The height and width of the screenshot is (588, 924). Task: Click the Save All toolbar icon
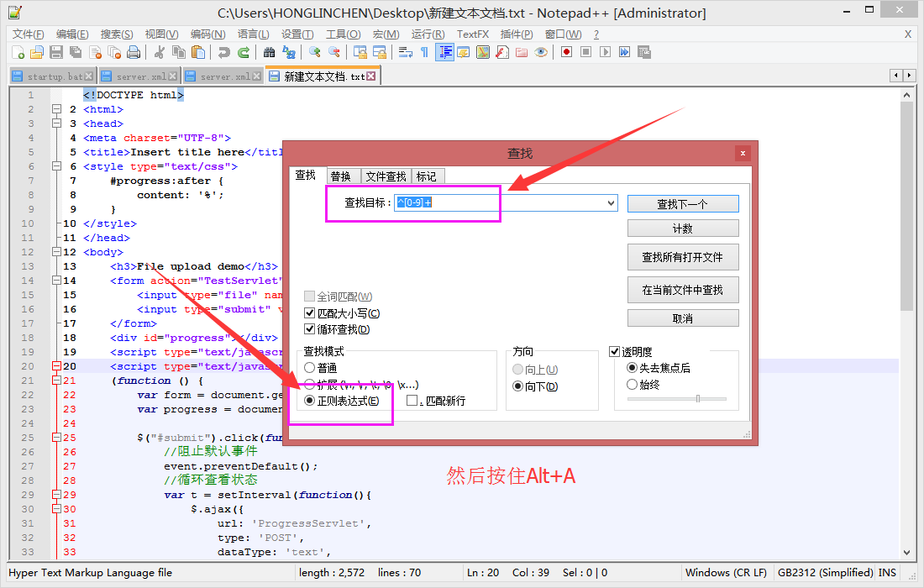pyautogui.click(x=76, y=52)
